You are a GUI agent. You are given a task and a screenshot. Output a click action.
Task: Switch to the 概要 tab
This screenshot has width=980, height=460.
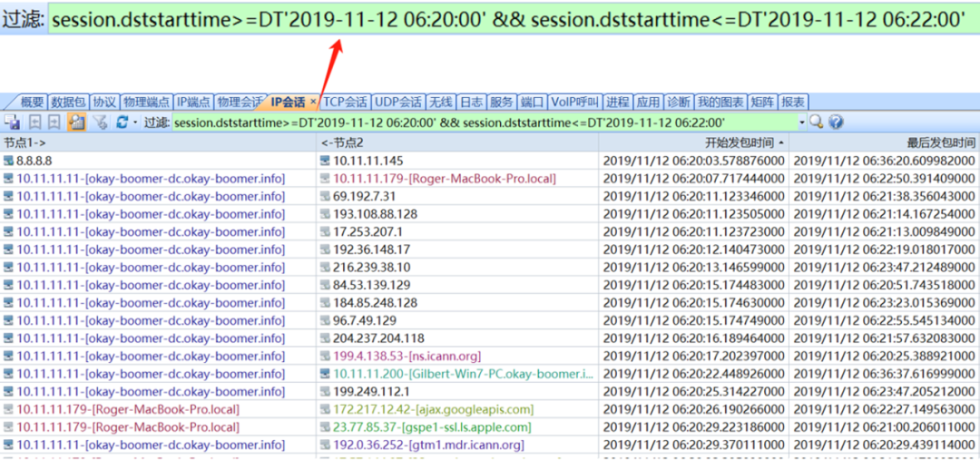[31, 102]
